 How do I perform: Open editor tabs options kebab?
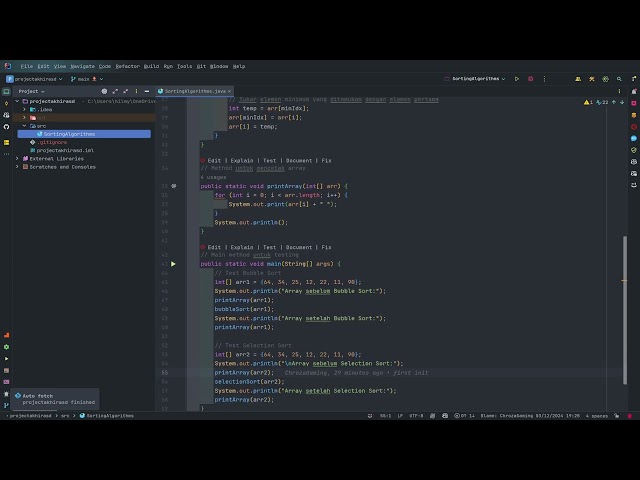tap(619, 91)
